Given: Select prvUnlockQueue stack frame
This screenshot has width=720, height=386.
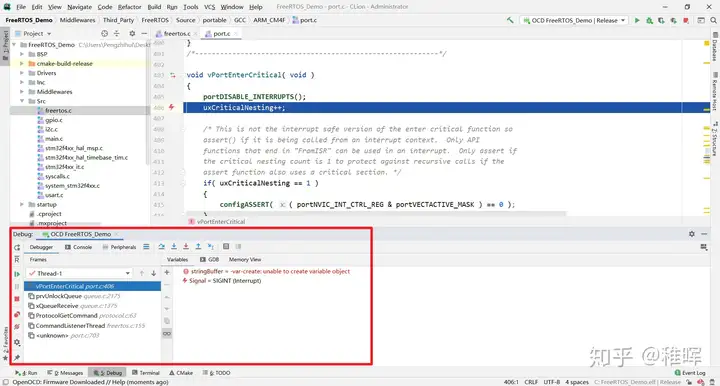Looking at the screenshot, I should [x=92, y=296].
